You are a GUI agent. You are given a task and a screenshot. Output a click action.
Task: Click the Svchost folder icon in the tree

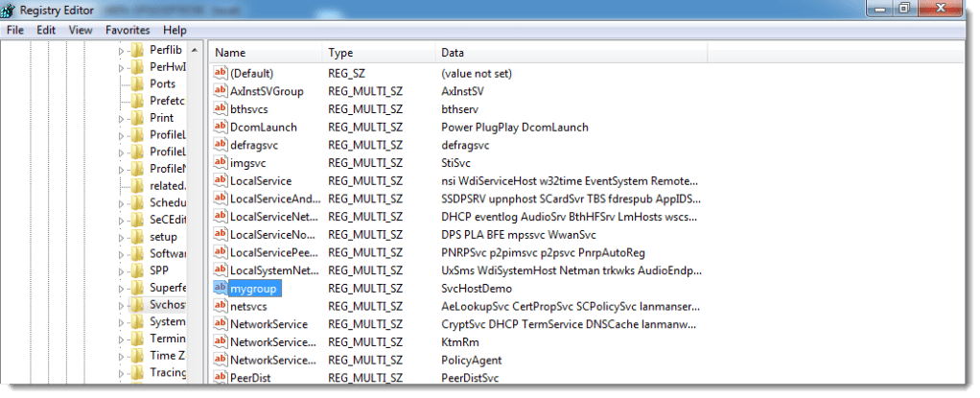point(137,305)
